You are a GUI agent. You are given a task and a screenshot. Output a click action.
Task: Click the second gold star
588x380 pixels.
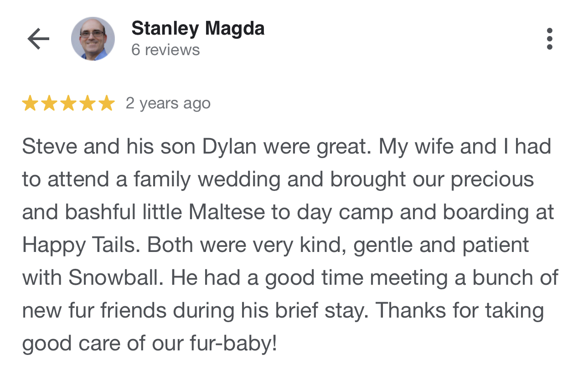[49, 103]
